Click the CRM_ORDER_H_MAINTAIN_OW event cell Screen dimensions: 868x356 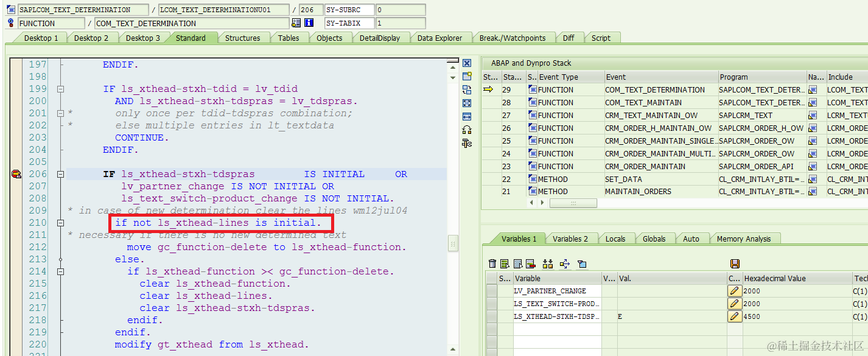(x=660, y=128)
